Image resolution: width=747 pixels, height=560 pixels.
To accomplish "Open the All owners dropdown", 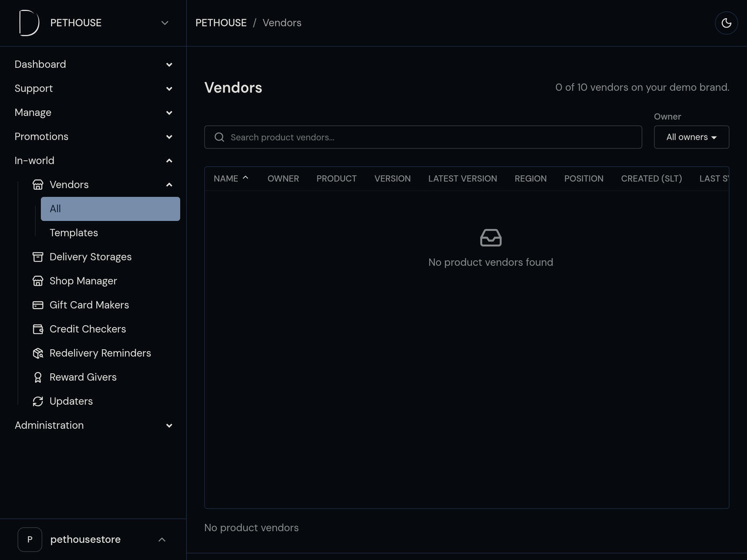I will tap(691, 137).
